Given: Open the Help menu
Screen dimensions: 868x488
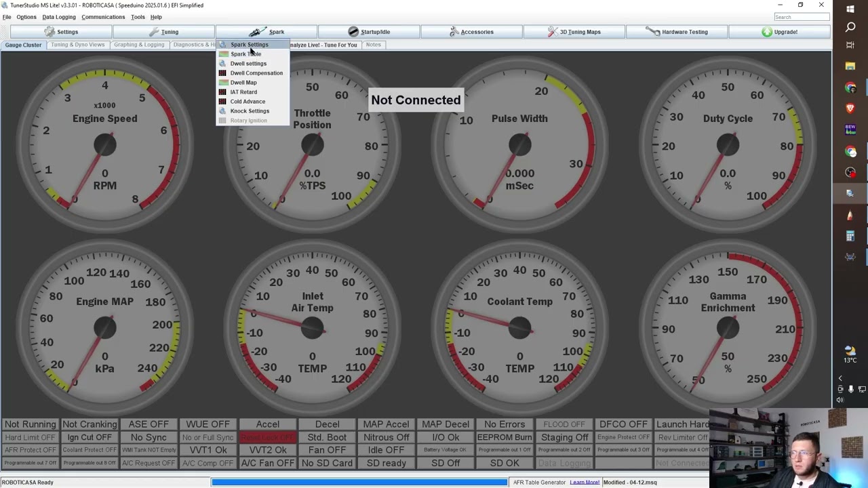Looking at the screenshot, I should pos(156,17).
